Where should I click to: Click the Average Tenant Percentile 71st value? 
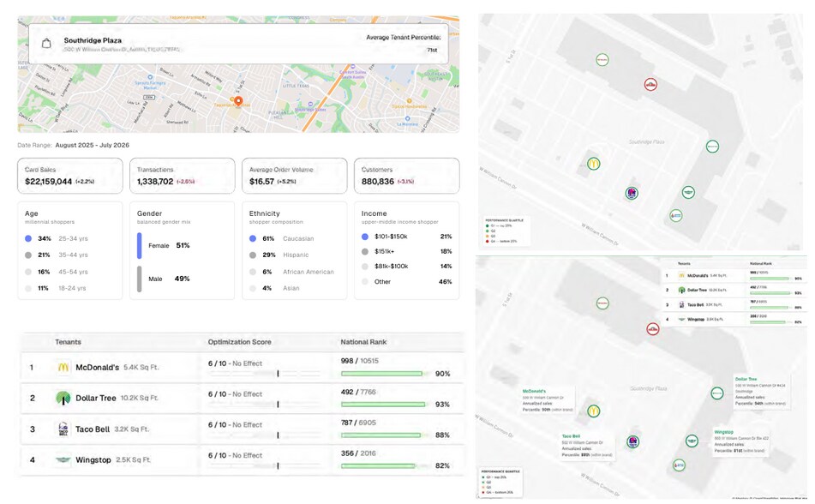pyautogui.click(x=432, y=51)
